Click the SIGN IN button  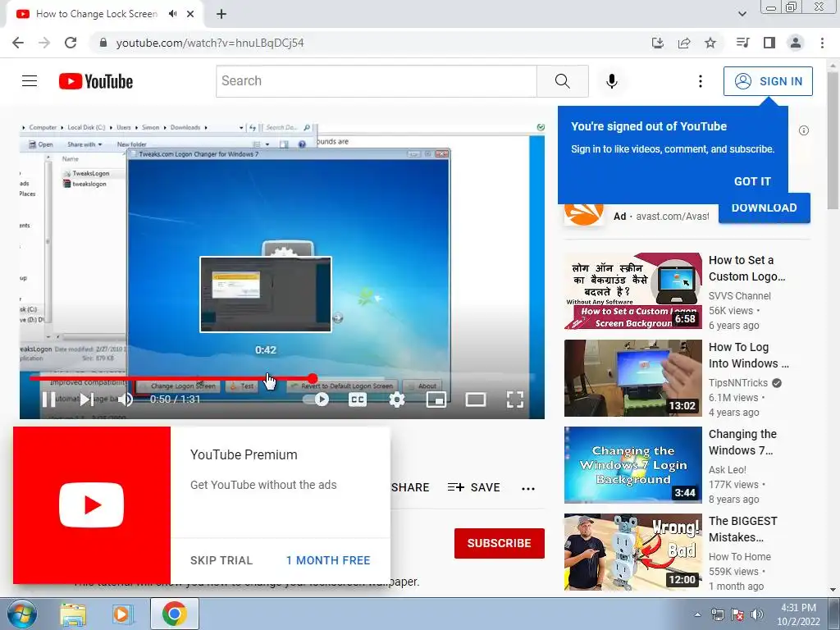768,81
